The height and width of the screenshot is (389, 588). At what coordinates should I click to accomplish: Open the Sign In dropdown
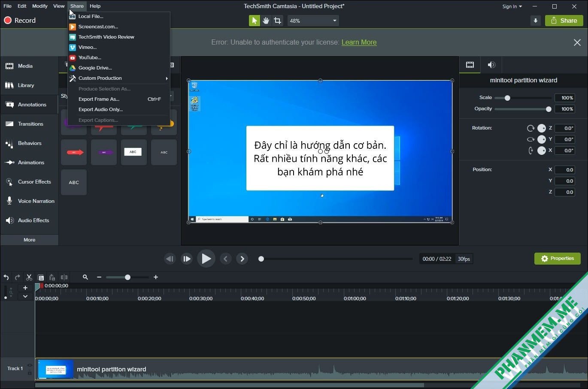pyautogui.click(x=512, y=6)
